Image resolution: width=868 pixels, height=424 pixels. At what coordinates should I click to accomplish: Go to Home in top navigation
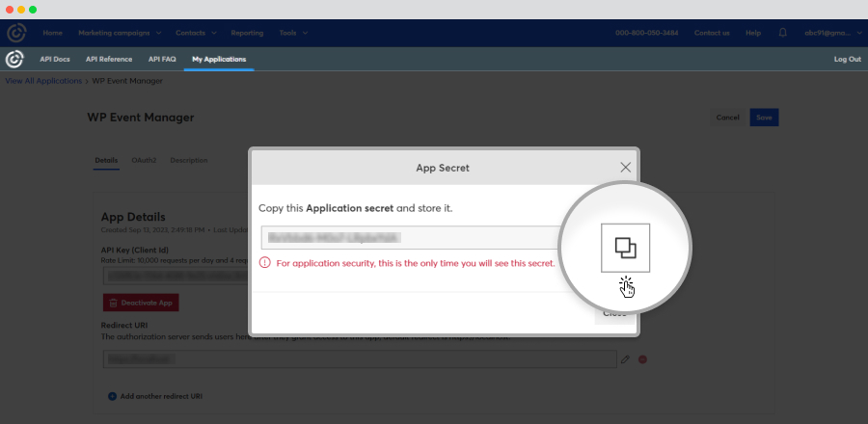pos(53,33)
